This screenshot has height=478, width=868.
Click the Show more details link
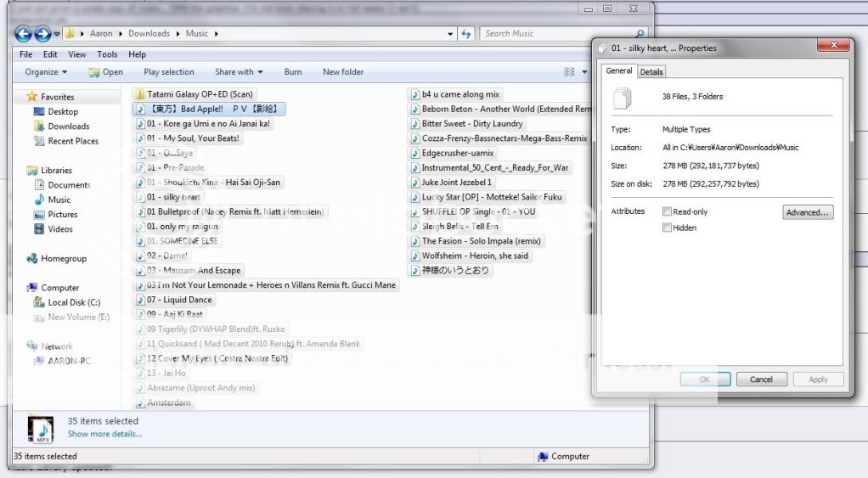(104, 434)
